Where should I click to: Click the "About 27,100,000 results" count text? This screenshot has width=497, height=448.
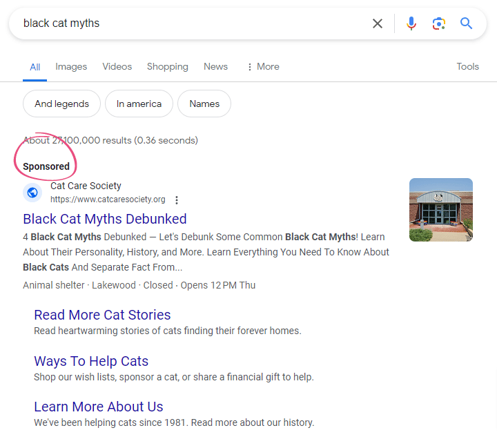[x=110, y=140]
